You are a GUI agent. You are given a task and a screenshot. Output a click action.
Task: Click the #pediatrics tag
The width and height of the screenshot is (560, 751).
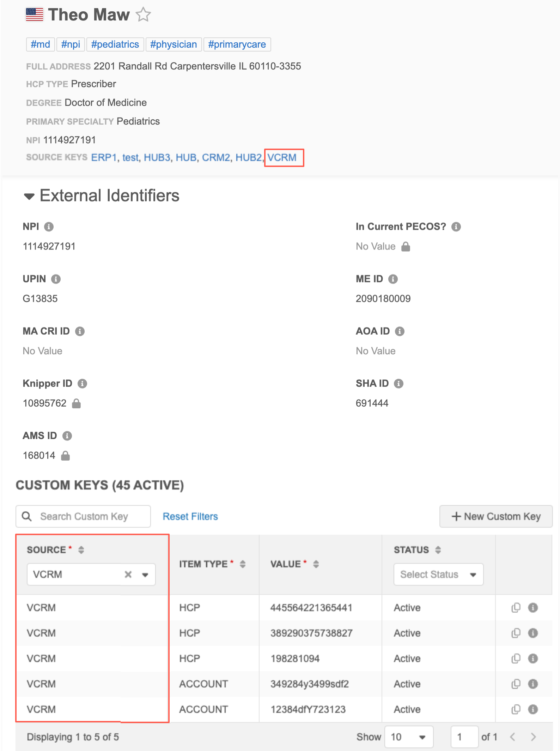point(115,44)
